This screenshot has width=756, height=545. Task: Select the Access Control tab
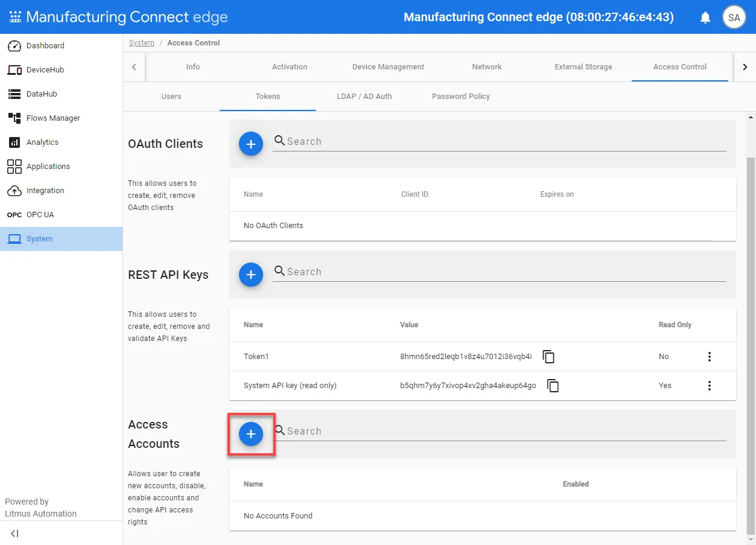point(680,67)
